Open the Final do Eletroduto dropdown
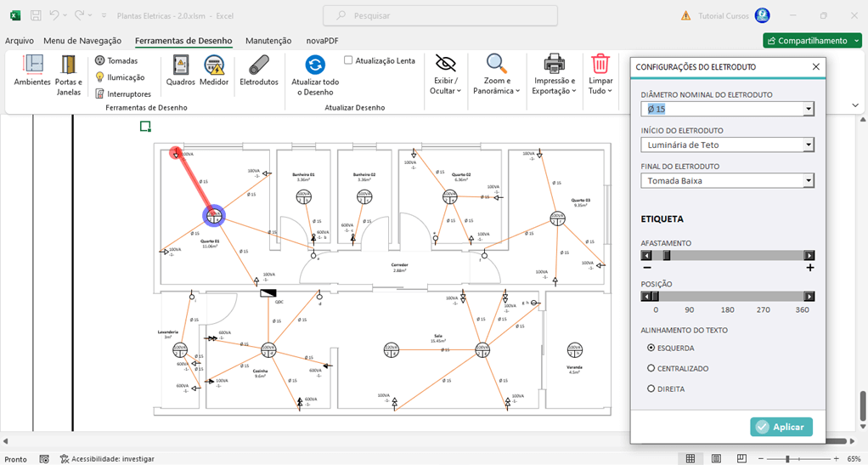The width and height of the screenshot is (868, 465). tap(809, 181)
